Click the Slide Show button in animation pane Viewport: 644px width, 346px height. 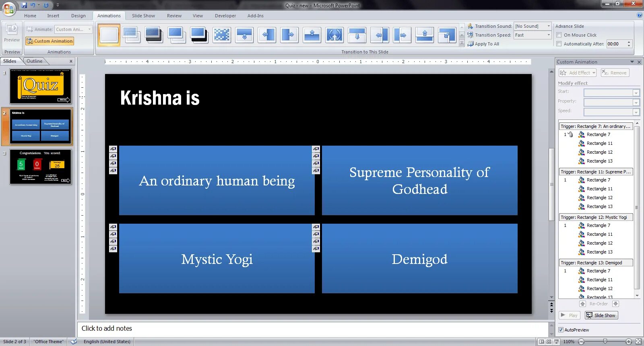point(601,315)
